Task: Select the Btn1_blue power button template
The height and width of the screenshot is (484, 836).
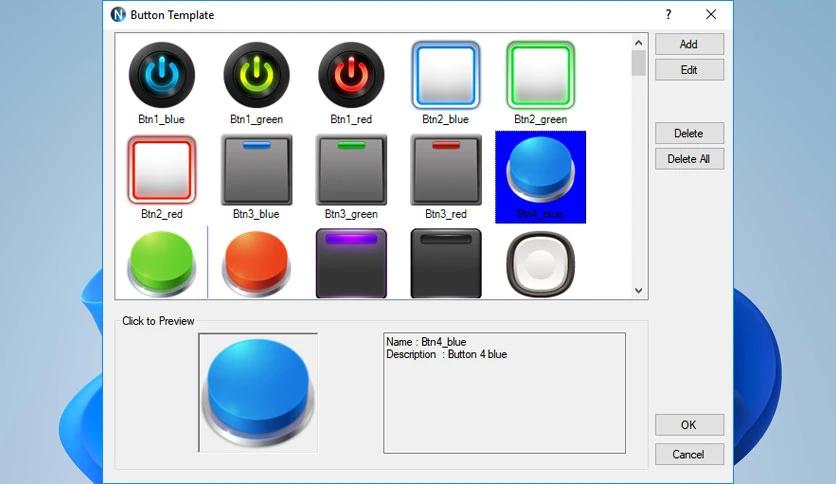Action: click(x=162, y=75)
